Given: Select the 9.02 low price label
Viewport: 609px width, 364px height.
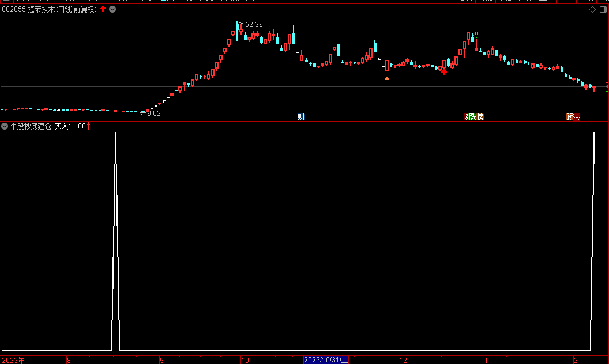Looking at the screenshot, I should click(x=154, y=113).
